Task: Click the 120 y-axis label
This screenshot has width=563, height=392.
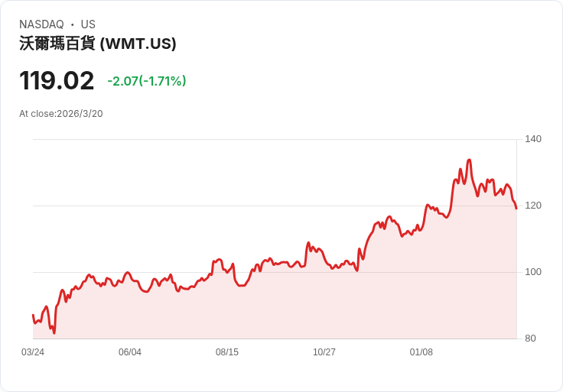Action: [x=533, y=206]
